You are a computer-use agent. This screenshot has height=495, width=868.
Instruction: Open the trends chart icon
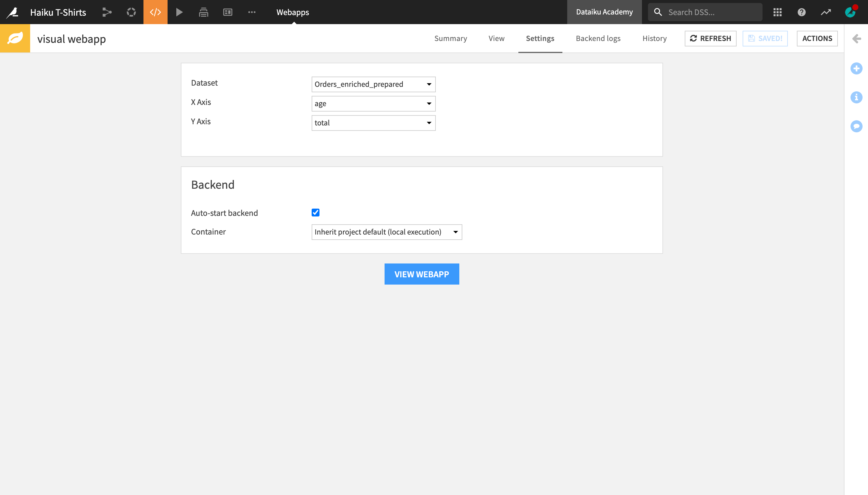[826, 12]
